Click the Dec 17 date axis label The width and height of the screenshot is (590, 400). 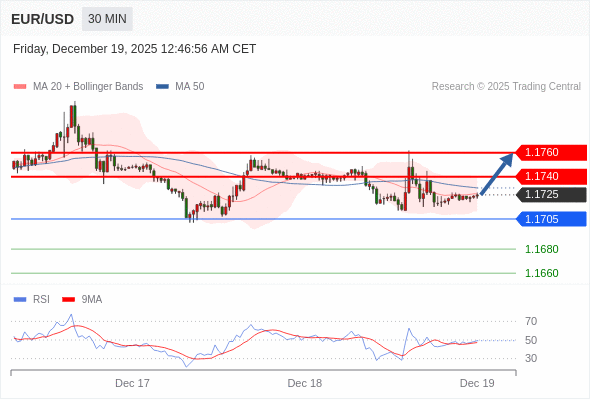coord(132,383)
